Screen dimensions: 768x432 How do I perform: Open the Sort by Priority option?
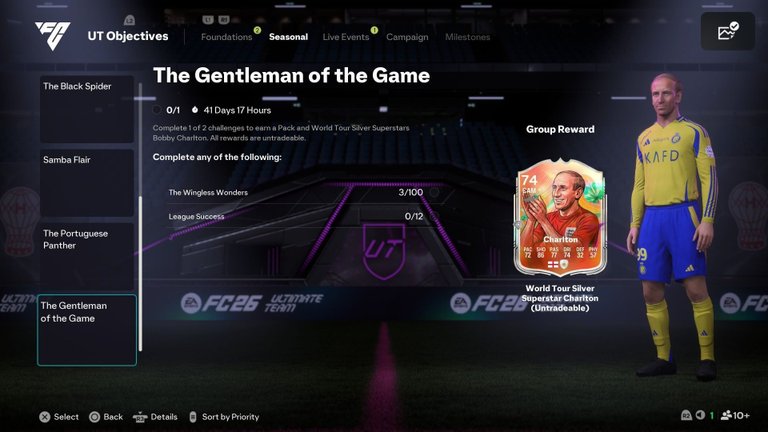(230, 417)
